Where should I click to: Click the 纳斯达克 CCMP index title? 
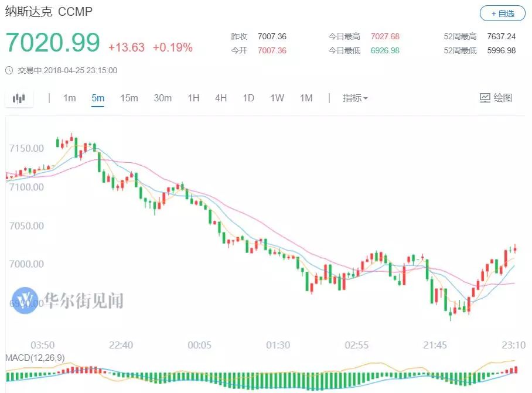pyautogui.click(x=49, y=12)
